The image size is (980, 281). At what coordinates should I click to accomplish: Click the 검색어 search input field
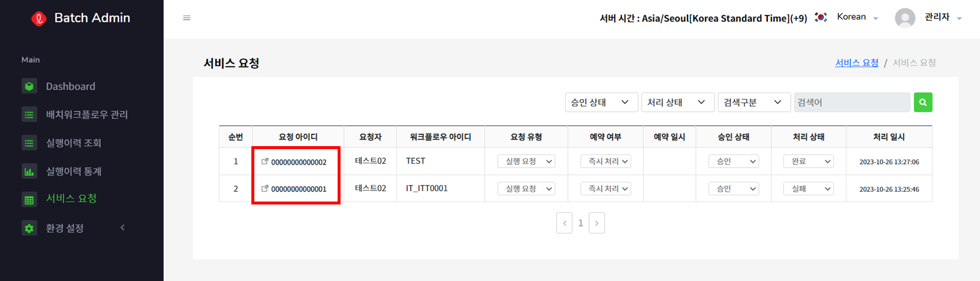click(x=852, y=102)
